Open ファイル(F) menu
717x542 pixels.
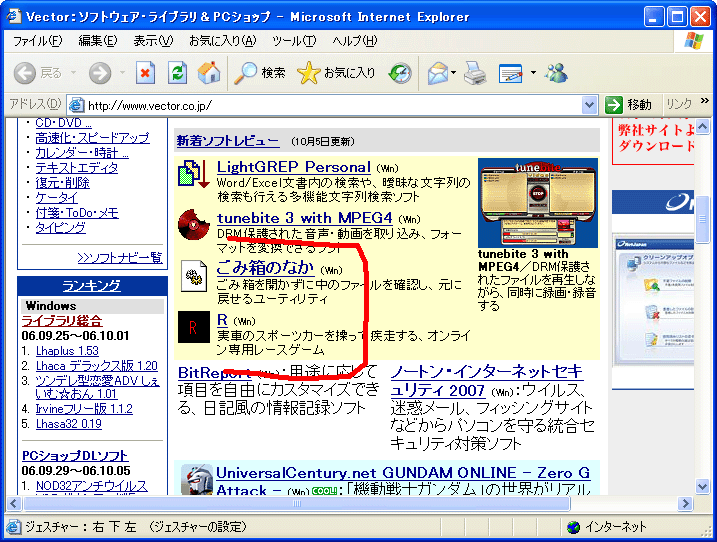pyautogui.click(x=37, y=41)
